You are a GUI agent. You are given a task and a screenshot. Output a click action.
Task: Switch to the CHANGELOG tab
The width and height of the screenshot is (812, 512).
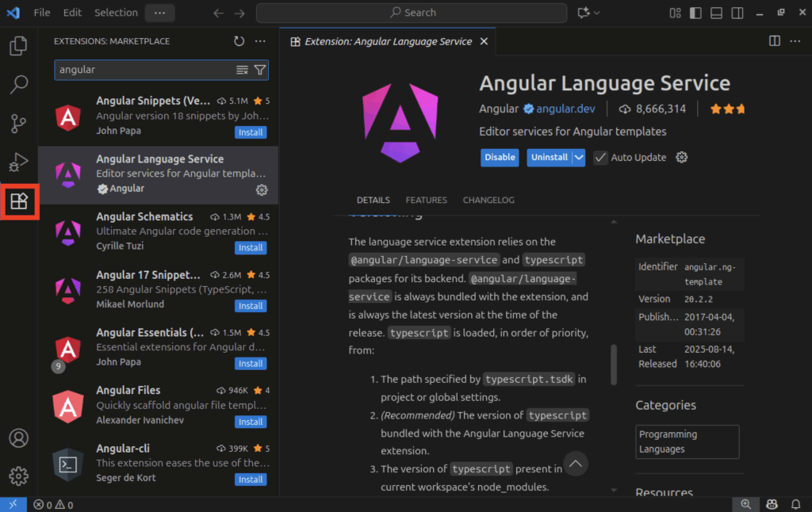coord(488,200)
